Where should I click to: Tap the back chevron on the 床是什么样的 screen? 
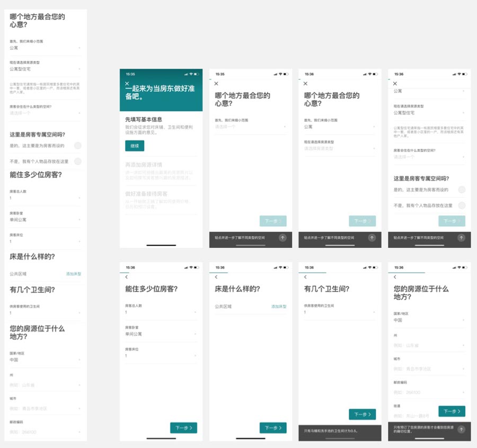click(217, 276)
